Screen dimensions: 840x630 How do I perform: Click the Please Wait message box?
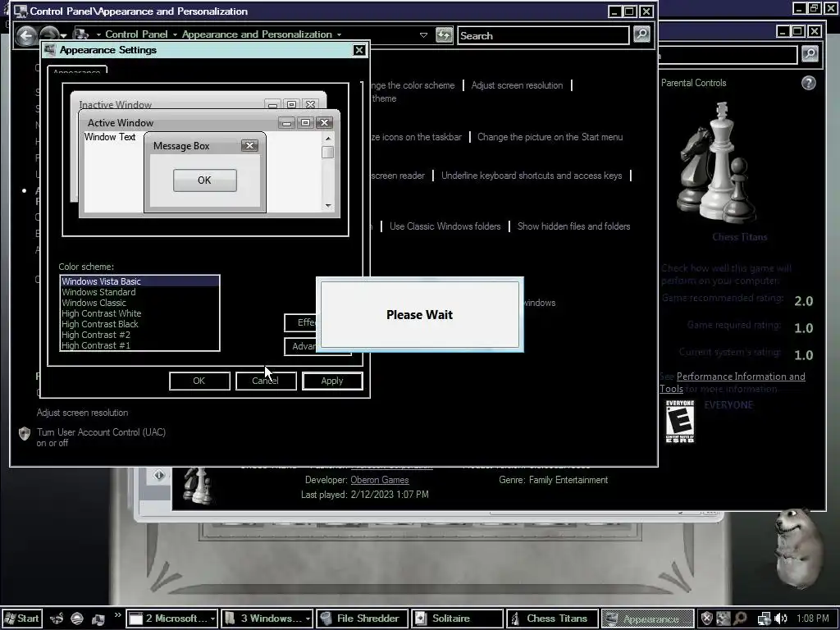[419, 314]
